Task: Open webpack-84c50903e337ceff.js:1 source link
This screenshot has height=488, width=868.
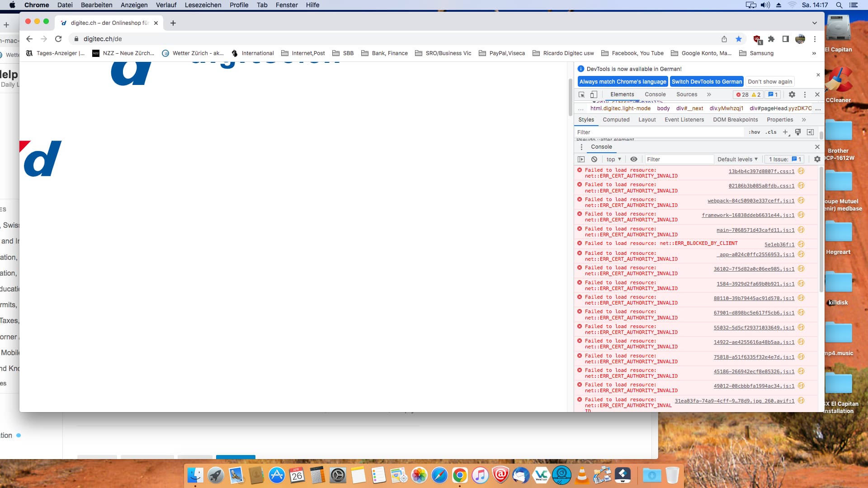Action: pyautogui.click(x=751, y=201)
